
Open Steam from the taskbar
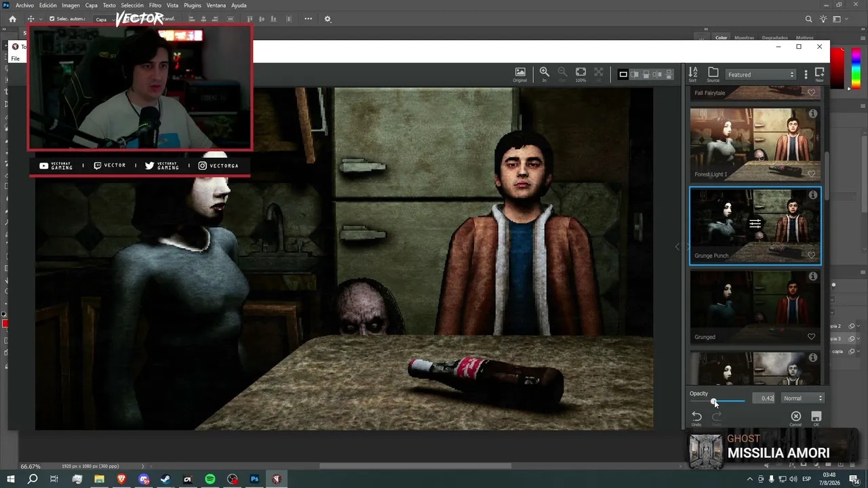coord(165,479)
